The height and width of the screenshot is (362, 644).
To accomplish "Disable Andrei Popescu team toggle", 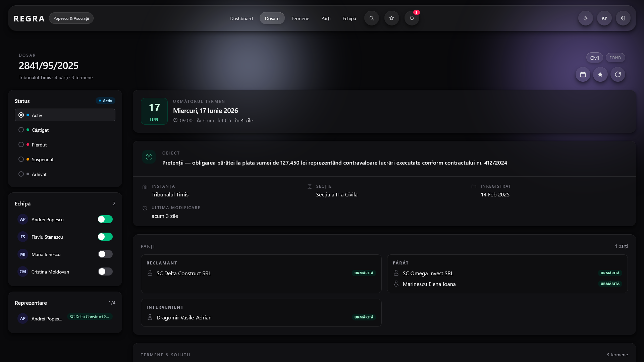I will pos(105,219).
